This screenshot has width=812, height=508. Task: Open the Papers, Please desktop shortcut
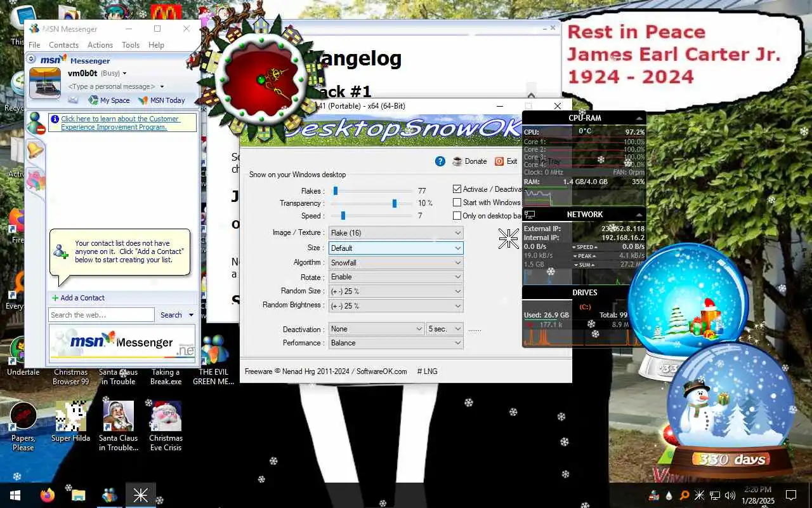tap(23, 425)
